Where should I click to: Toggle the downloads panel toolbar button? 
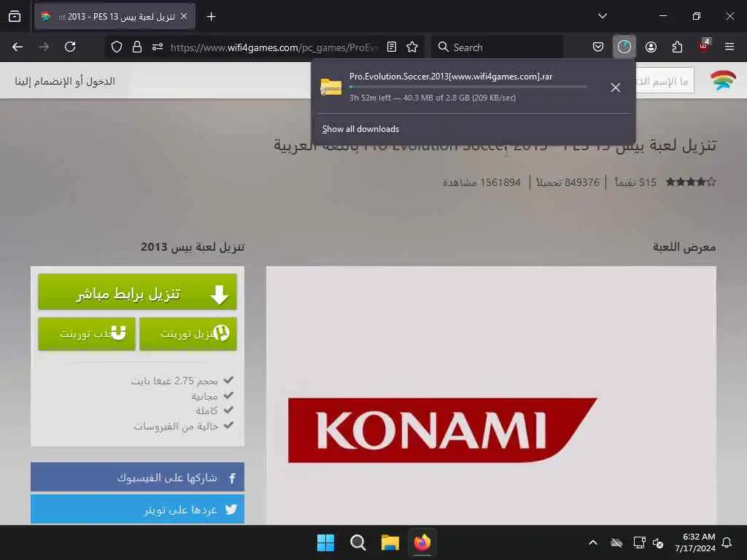click(x=624, y=47)
